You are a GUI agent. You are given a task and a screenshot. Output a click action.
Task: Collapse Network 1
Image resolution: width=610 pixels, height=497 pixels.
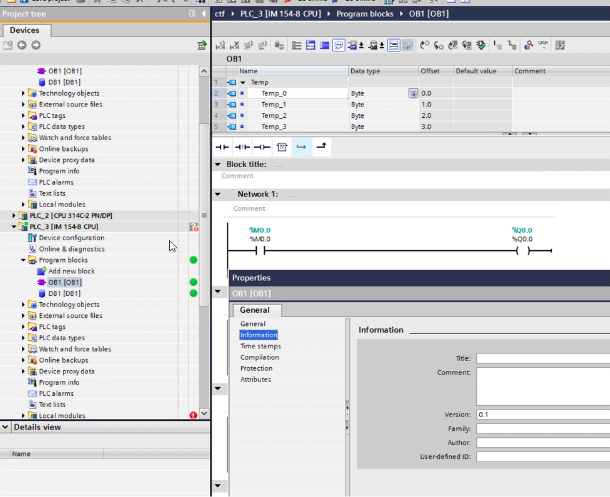(x=218, y=194)
